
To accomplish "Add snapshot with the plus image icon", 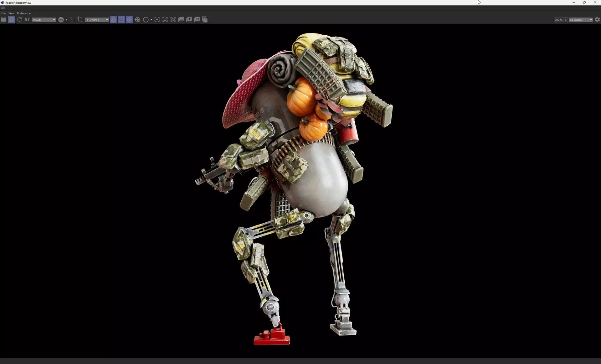I will coord(189,20).
